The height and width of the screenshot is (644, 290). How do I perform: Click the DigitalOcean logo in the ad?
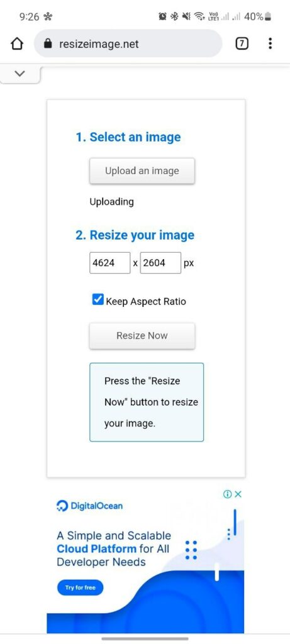point(89,506)
